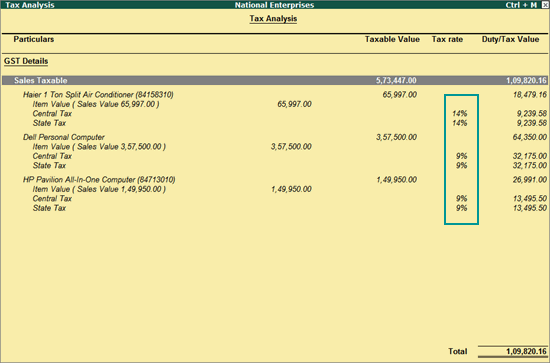Click the National Enterprises company title
This screenshot has width=550, height=363.
point(274,5)
